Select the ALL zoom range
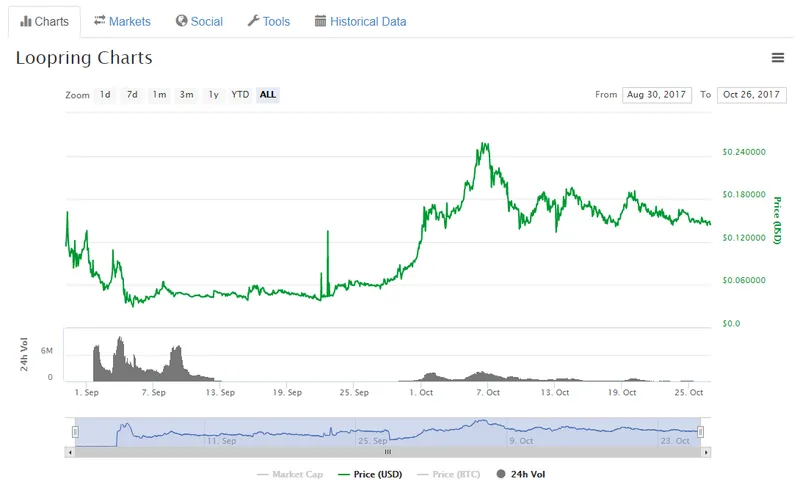800x487 pixels. point(268,95)
